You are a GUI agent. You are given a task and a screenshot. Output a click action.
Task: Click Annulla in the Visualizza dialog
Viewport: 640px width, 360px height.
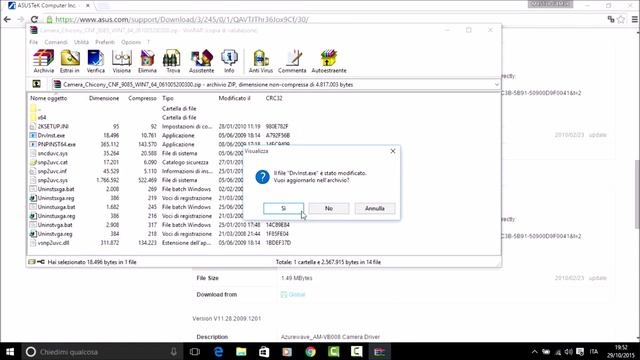click(x=375, y=208)
